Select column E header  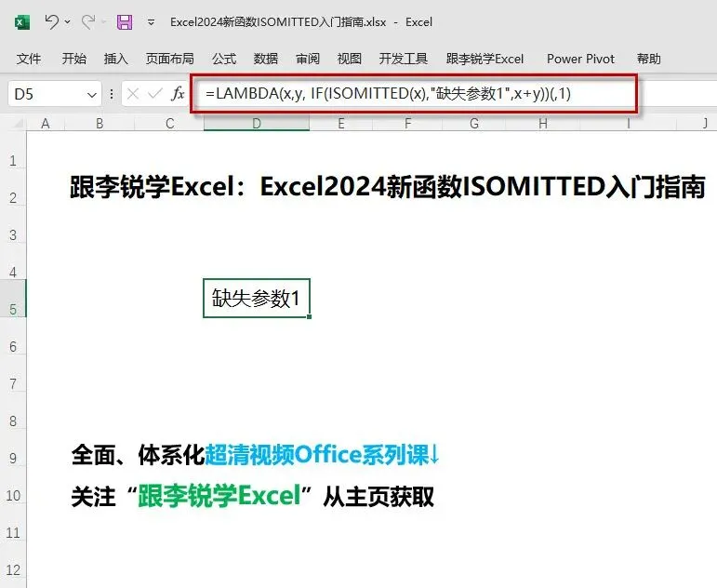pos(341,124)
